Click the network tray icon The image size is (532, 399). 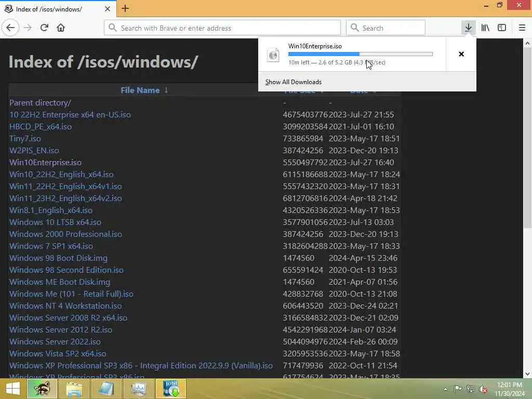point(470,389)
